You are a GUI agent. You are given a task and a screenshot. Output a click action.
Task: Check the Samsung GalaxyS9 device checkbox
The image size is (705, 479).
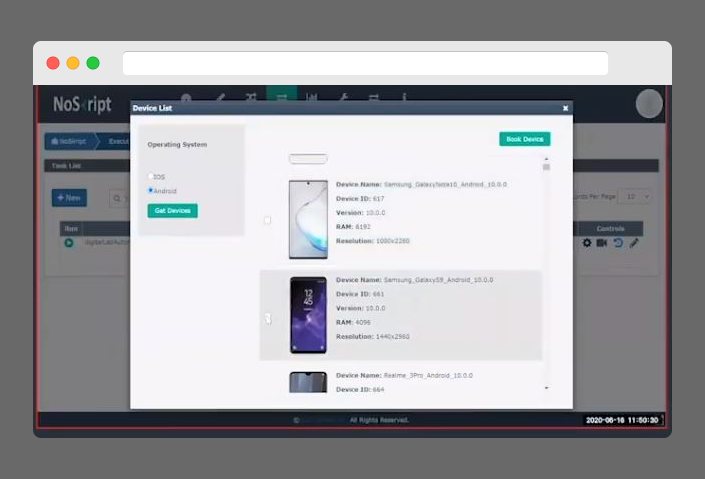[267, 318]
